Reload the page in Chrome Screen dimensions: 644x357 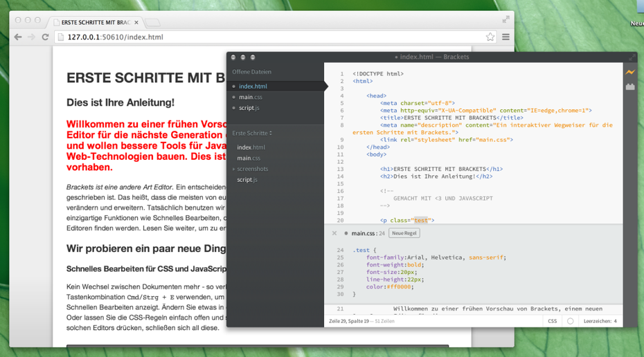[45, 37]
